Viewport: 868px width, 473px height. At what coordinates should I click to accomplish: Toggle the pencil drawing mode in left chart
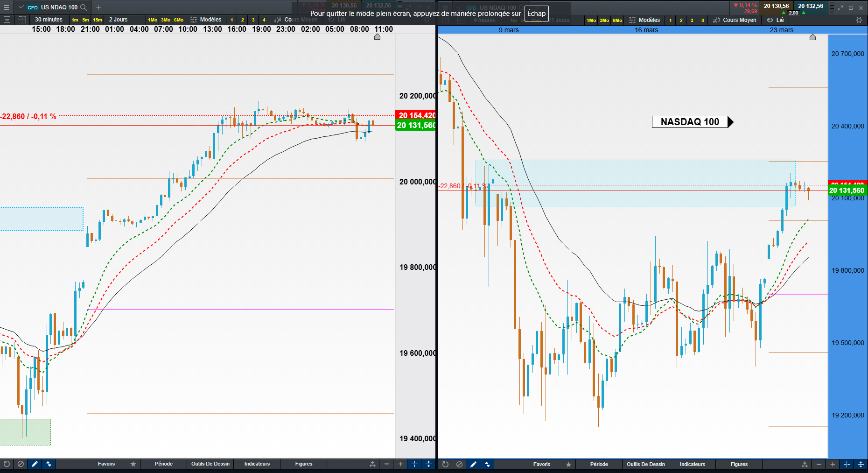tap(35, 464)
